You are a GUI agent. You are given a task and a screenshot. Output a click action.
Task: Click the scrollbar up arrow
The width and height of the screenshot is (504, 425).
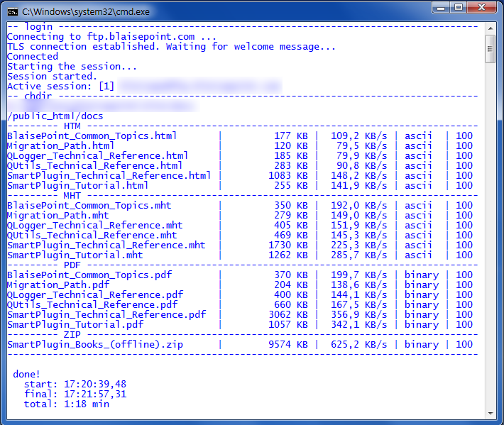coord(490,28)
